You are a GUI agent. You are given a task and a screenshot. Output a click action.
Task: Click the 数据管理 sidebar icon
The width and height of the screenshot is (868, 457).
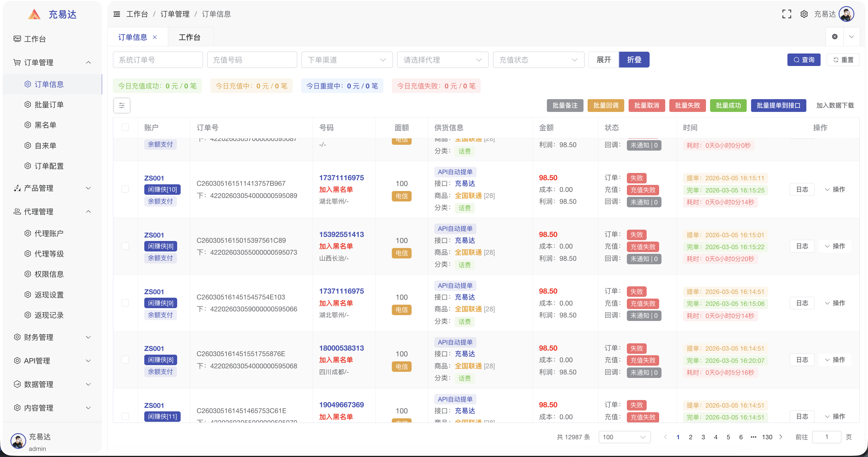tap(17, 384)
